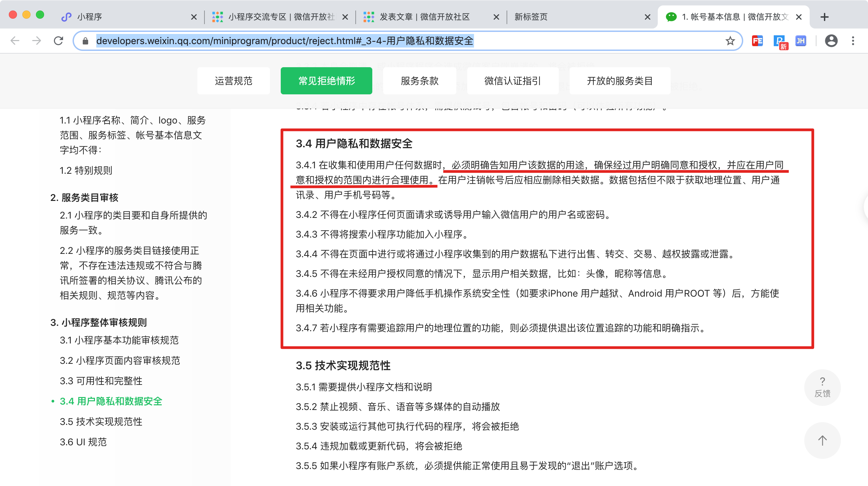Select the 服务条款 menu item

point(419,80)
